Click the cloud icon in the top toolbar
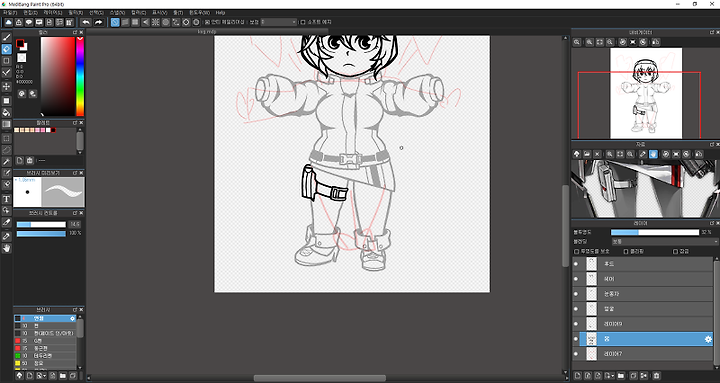Viewport: 720px width, 383px height. (x=8, y=22)
